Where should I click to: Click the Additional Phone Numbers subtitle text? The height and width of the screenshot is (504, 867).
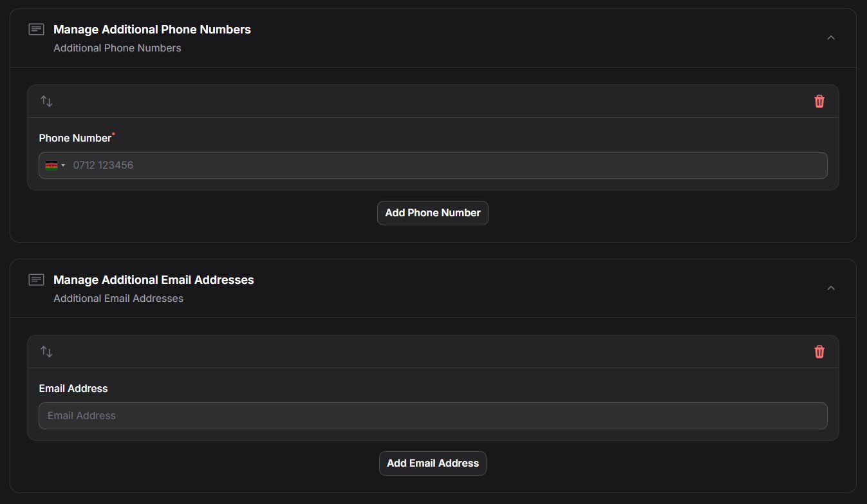coord(117,48)
